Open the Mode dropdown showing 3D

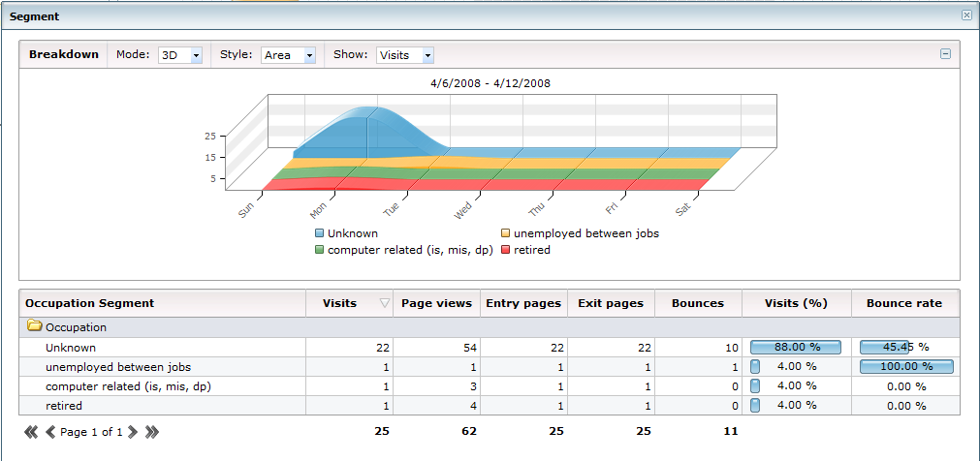pyautogui.click(x=180, y=55)
